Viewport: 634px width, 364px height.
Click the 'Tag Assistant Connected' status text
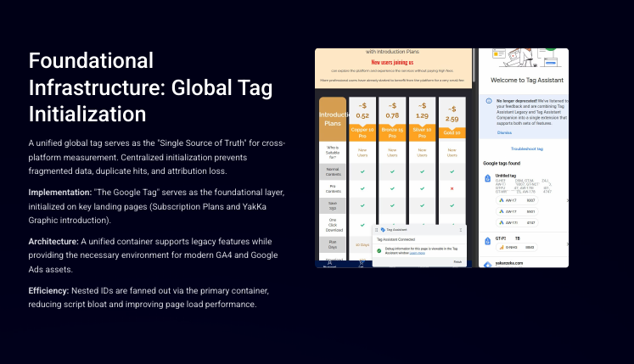point(396,239)
